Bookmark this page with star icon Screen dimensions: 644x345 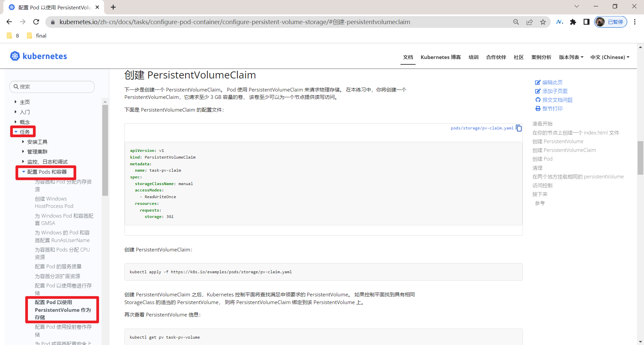coord(543,22)
